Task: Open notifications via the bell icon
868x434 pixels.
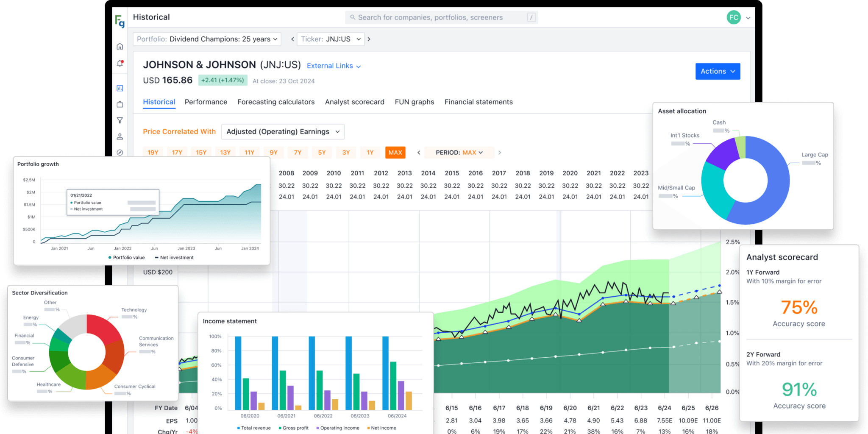Action: (120, 63)
